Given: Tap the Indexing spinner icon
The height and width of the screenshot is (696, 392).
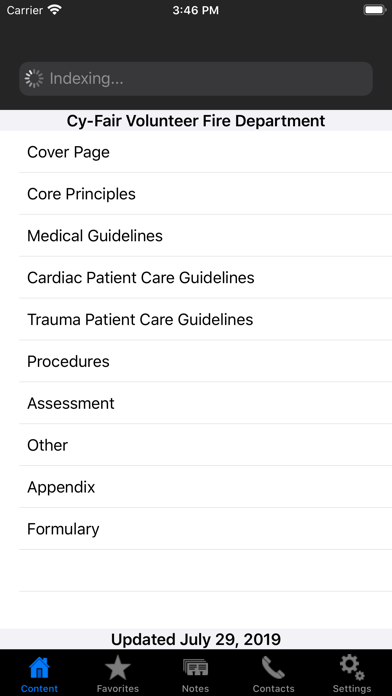Looking at the screenshot, I should [x=34, y=79].
